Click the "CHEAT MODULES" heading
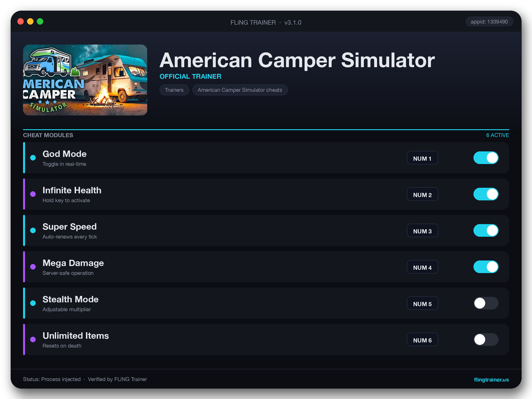Screen dimensions: 532x399 click(48, 135)
